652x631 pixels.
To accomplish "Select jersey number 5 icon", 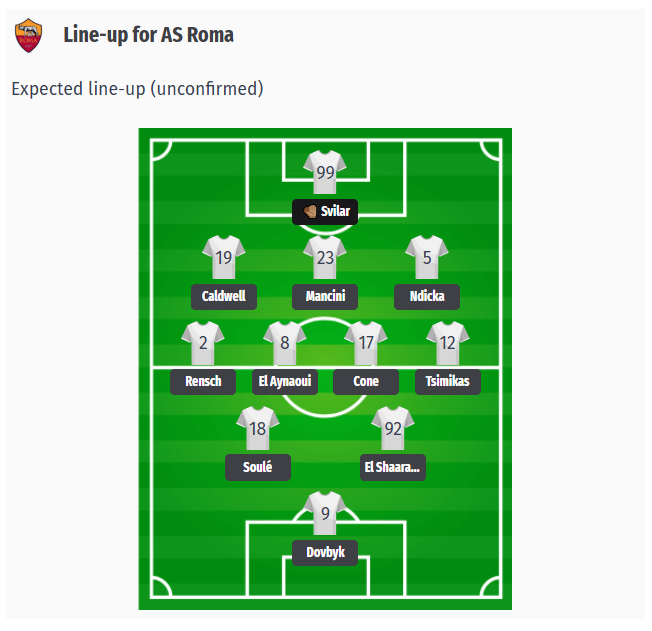I will coord(427,257).
